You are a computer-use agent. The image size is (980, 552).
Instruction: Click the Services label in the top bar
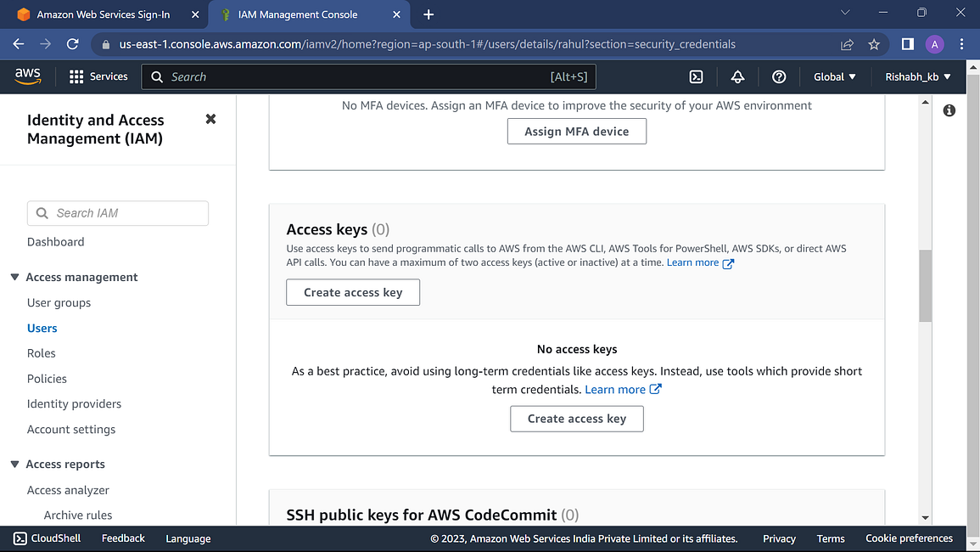(109, 76)
